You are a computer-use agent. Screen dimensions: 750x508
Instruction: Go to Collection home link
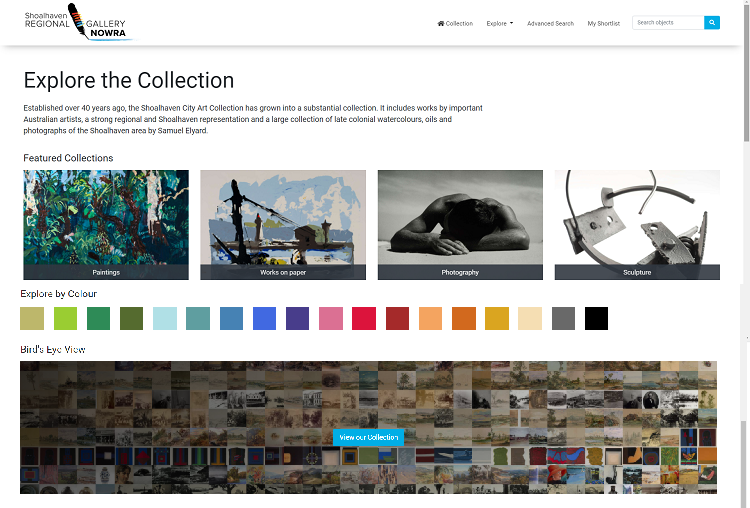455,23
